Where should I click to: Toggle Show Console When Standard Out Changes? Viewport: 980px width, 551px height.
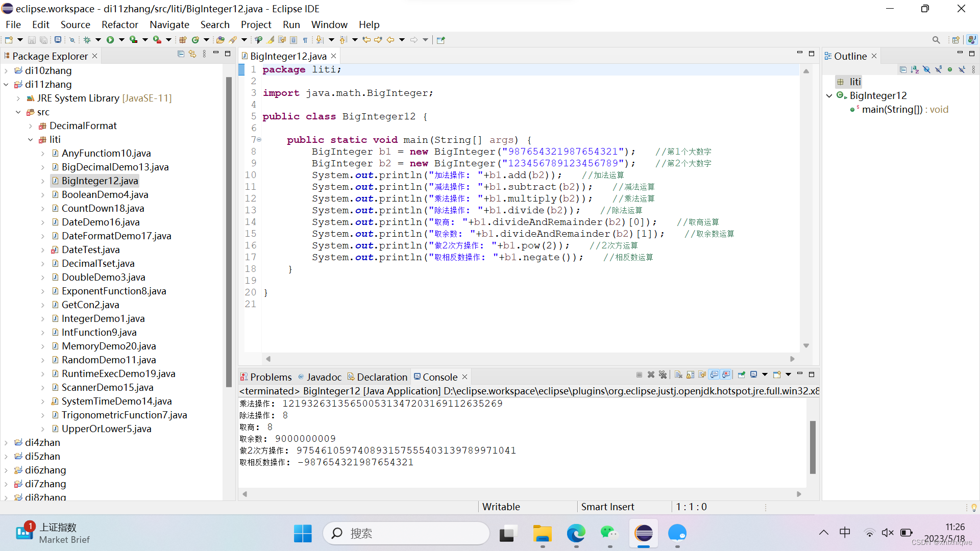click(x=714, y=375)
